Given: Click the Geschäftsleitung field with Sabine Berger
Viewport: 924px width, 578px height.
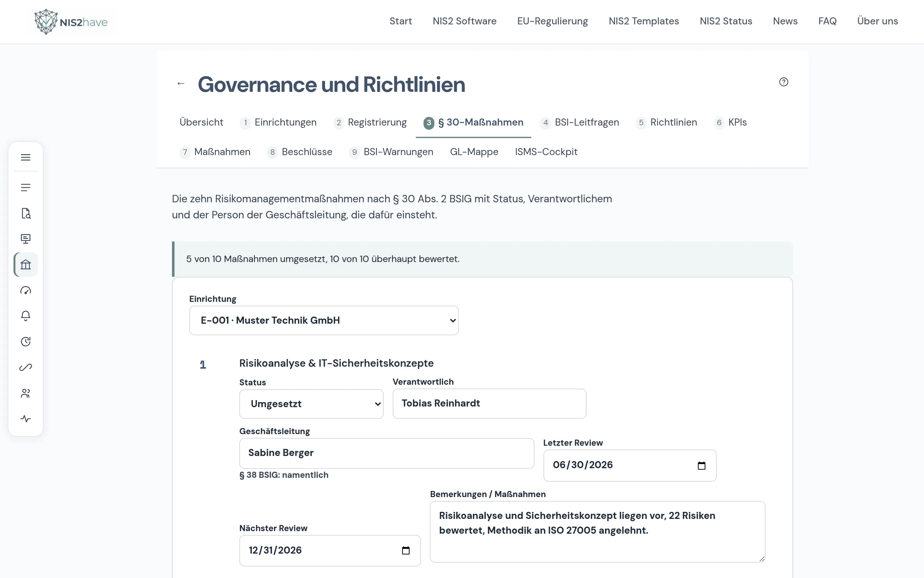Looking at the screenshot, I should click(386, 453).
